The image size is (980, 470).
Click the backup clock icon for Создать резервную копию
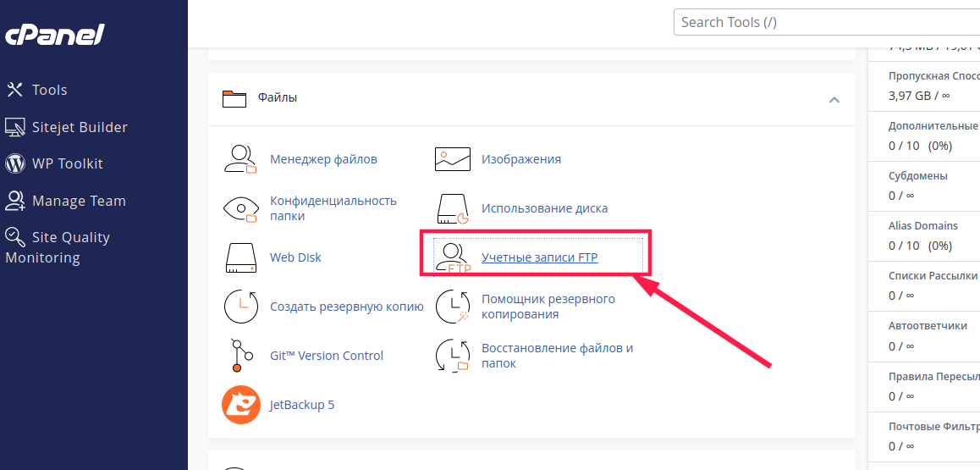240,307
